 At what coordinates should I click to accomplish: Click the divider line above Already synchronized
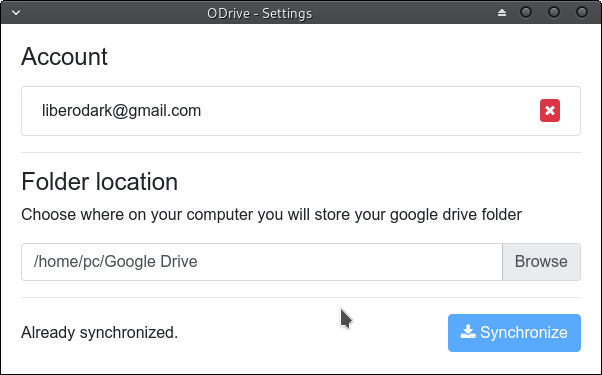[301, 297]
